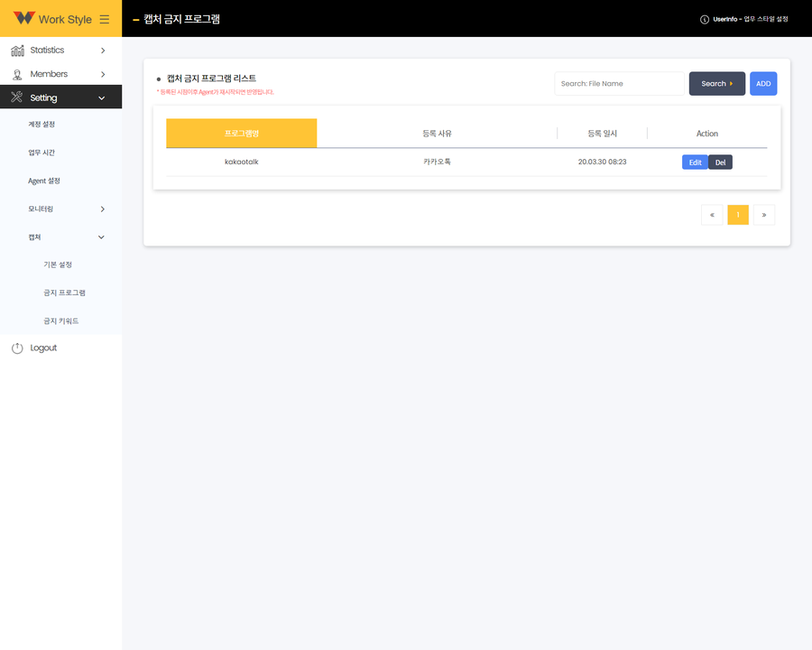
Task: Click the Action column header
Action: click(x=706, y=134)
